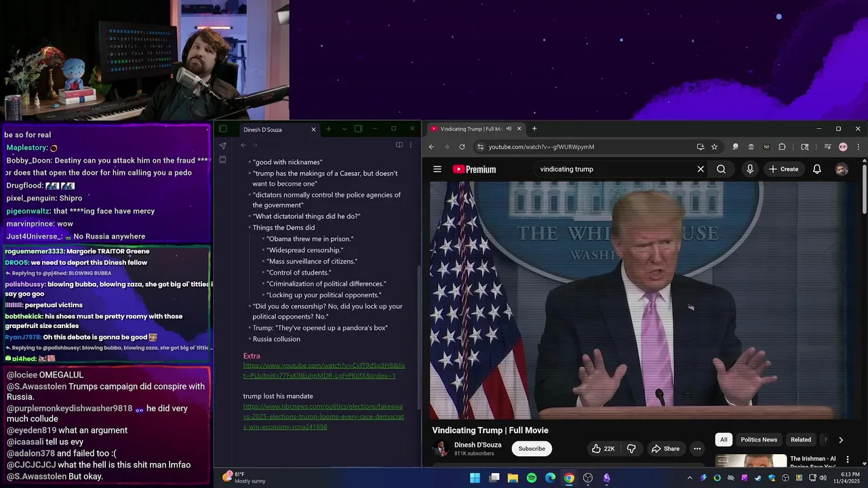Image resolution: width=868 pixels, height=488 pixels.
Task: Click the youtube.com address bar
Action: (590, 147)
